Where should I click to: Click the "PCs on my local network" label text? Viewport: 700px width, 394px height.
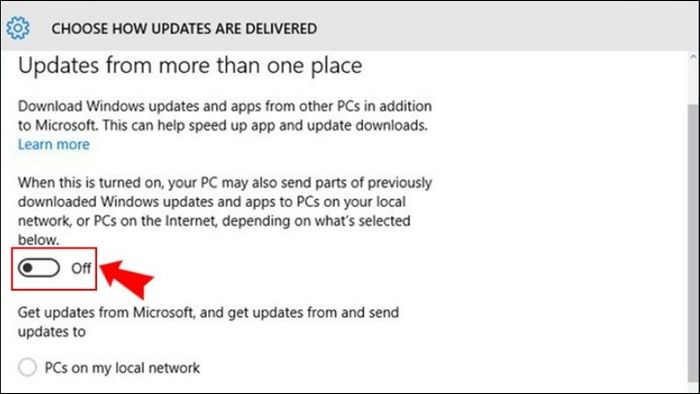click(x=122, y=368)
